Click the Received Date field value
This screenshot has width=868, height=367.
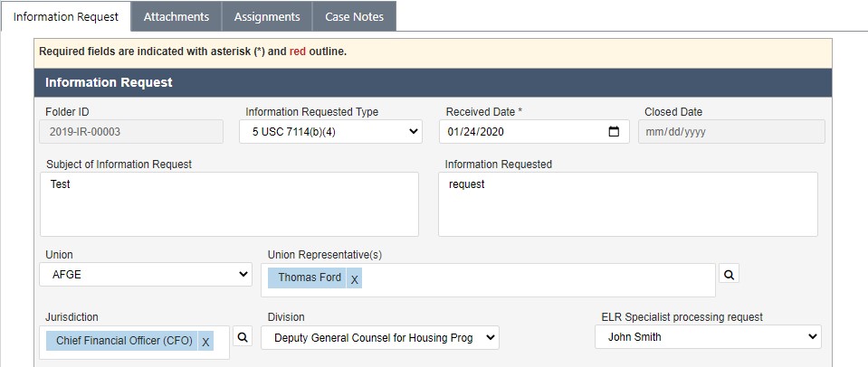476,132
